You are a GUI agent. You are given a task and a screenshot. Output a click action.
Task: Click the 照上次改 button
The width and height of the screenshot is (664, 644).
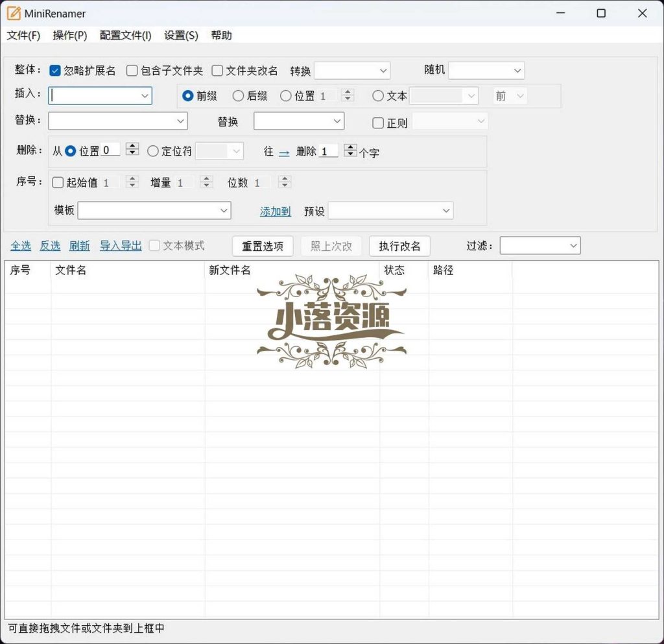331,246
